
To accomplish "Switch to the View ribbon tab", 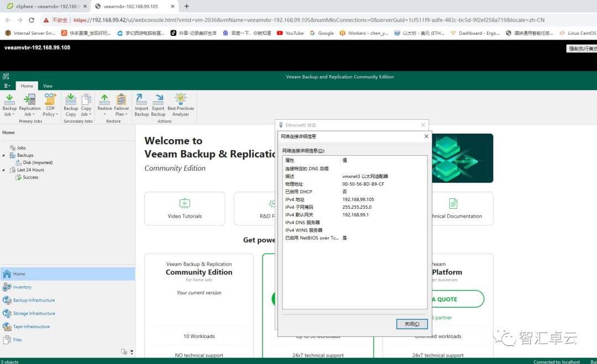I will pyautogui.click(x=48, y=86).
